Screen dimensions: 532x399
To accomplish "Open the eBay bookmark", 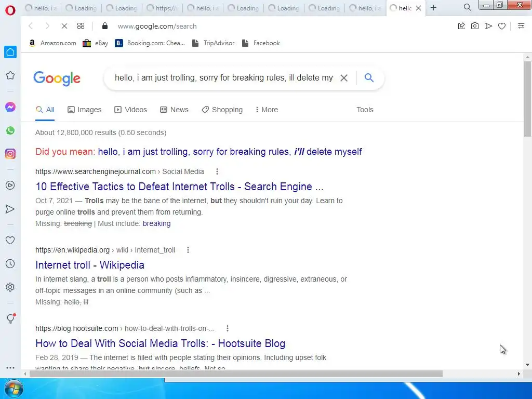I will [96, 43].
